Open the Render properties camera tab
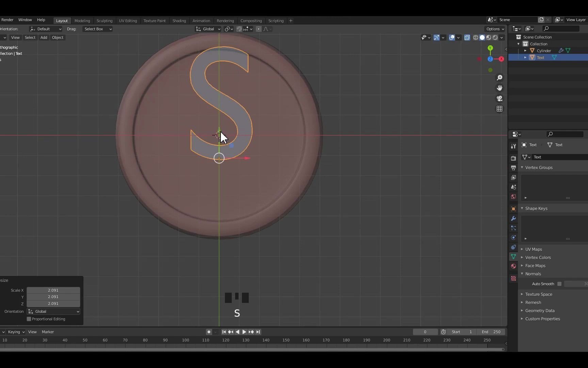Image resolution: width=588 pixels, height=368 pixels. [513, 158]
